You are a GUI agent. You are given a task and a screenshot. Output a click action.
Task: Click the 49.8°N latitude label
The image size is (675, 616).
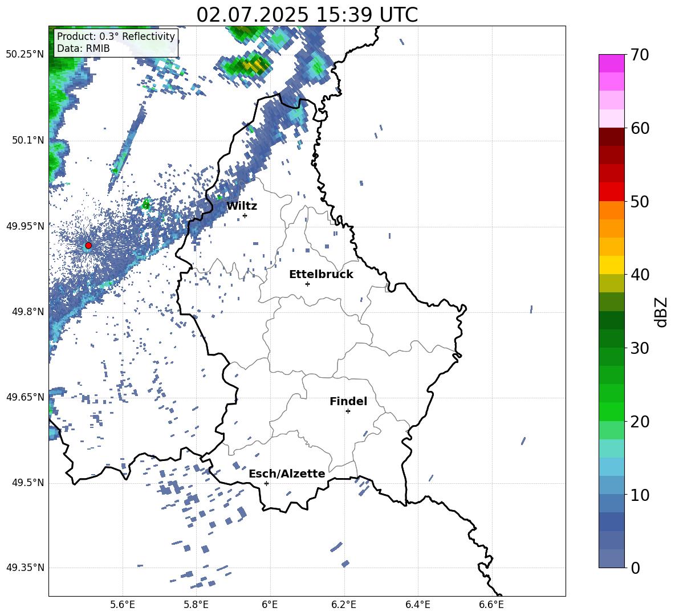[x=28, y=312]
